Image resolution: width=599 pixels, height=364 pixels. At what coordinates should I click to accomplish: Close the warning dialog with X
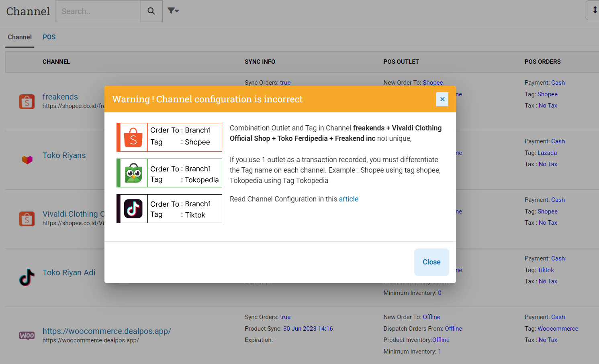[442, 99]
